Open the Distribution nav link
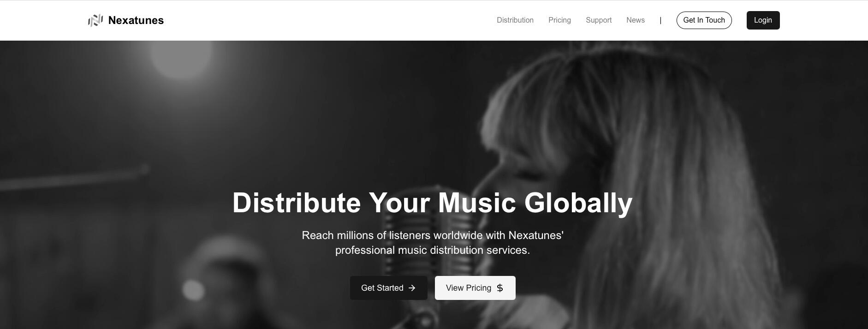Image resolution: width=868 pixels, height=329 pixels. (x=515, y=20)
